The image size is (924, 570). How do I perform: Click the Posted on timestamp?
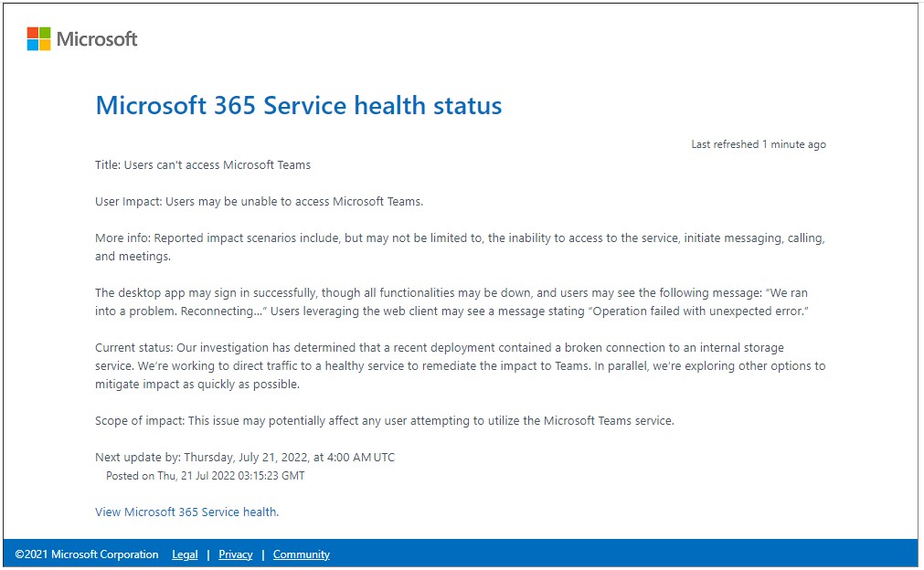[205, 476]
